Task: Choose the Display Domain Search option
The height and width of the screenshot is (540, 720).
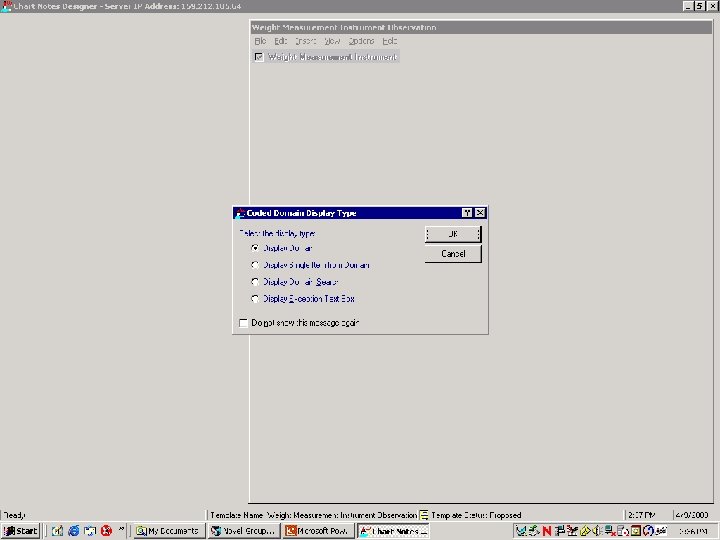Action: tap(255, 282)
